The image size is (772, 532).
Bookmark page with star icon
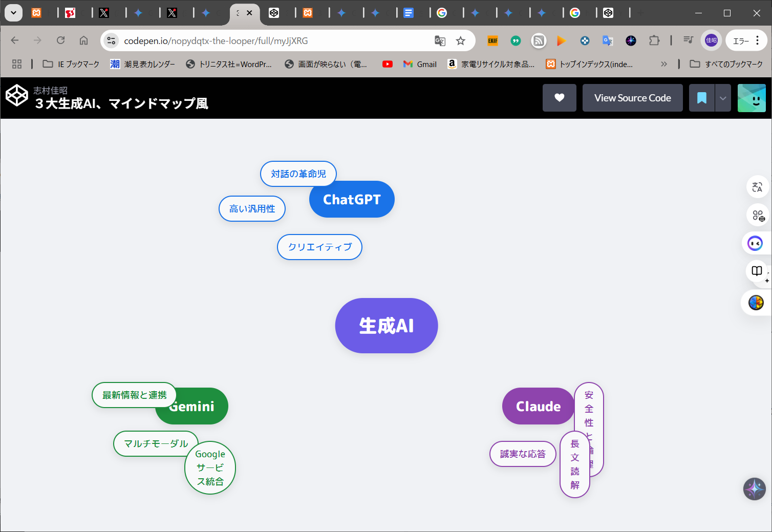click(461, 41)
